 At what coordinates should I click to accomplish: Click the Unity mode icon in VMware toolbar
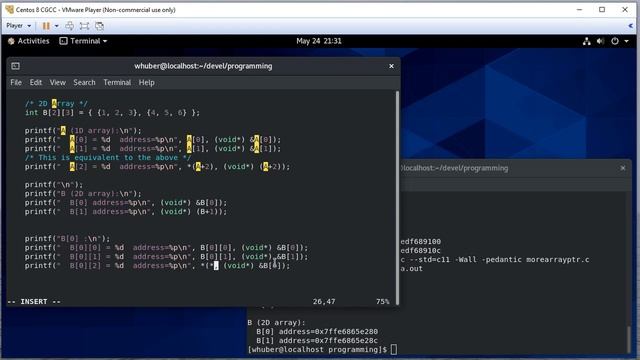click(99, 26)
